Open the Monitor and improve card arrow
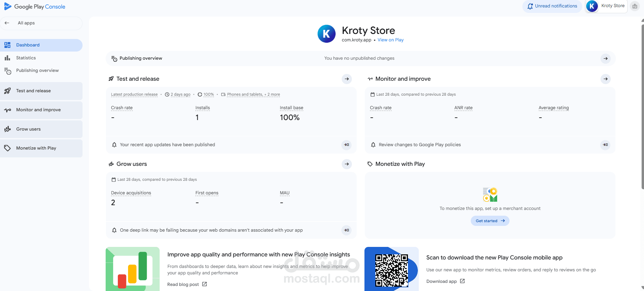Screen dimensions: 644x291 coord(606,79)
